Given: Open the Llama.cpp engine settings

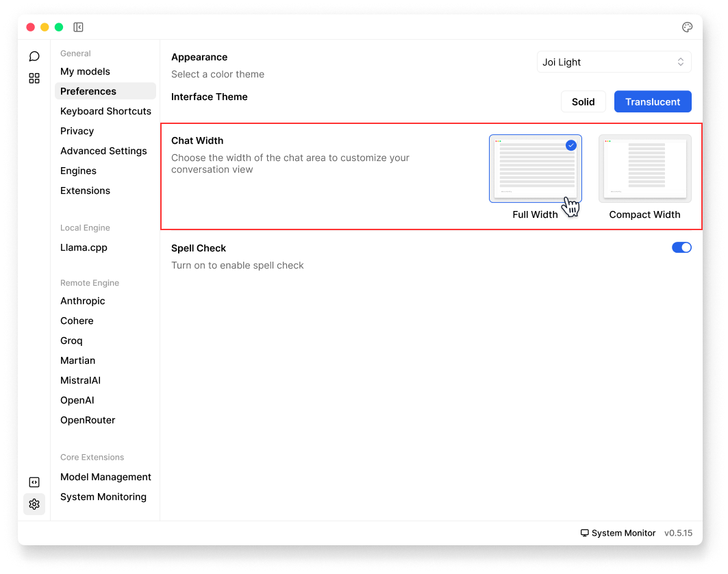Looking at the screenshot, I should point(84,247).
